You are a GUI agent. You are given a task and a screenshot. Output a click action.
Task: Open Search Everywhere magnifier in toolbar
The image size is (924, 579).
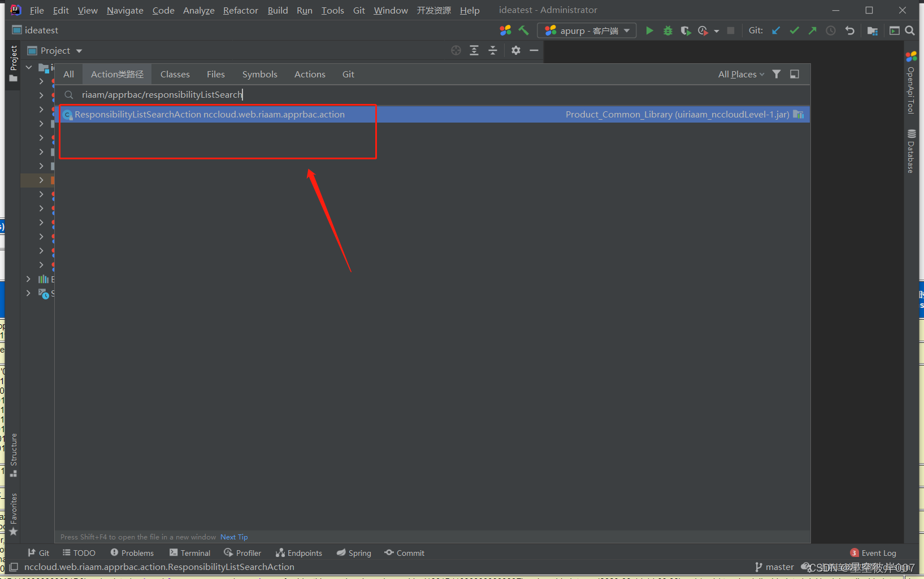pyautogui.click(x=910, y=31)
